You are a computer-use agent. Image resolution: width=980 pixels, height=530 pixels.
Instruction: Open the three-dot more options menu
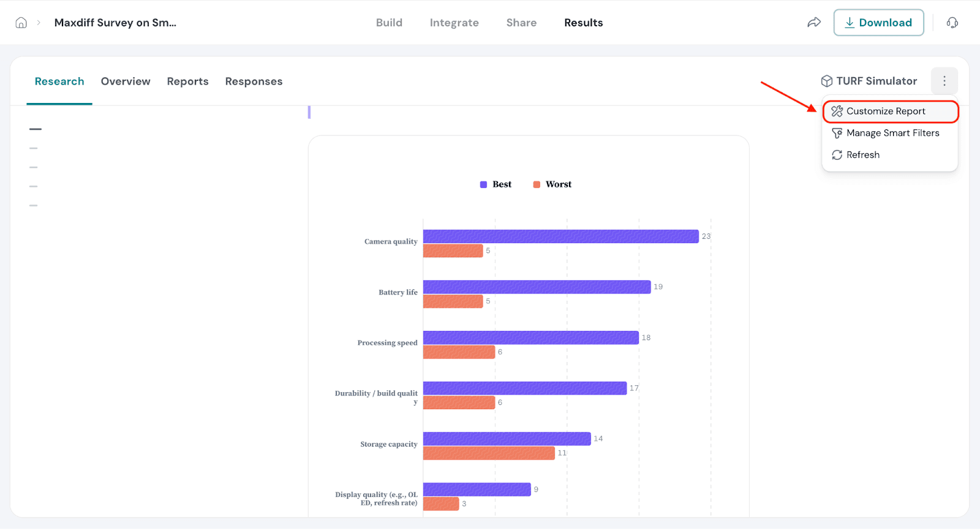(944, 81)
